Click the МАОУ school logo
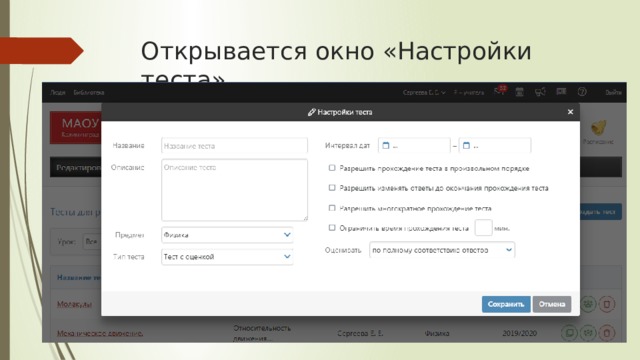 point(76,127)
